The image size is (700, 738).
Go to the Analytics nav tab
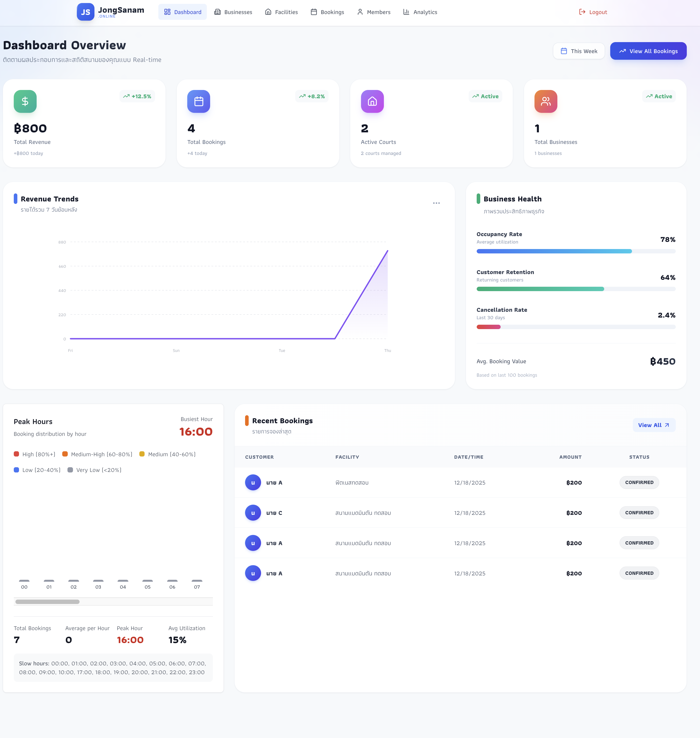pos(420,12)
